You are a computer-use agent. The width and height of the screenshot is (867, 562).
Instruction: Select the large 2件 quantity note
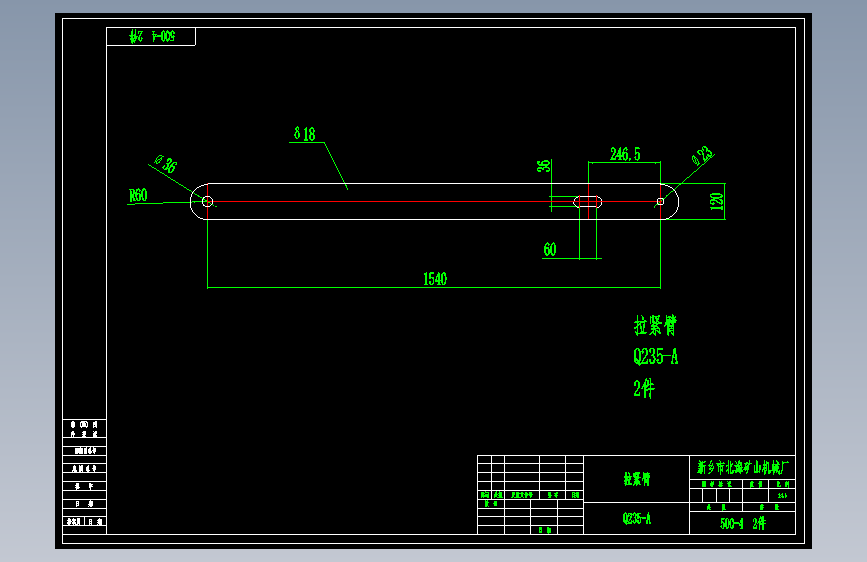pyautogui.click(x=644, y=388)
